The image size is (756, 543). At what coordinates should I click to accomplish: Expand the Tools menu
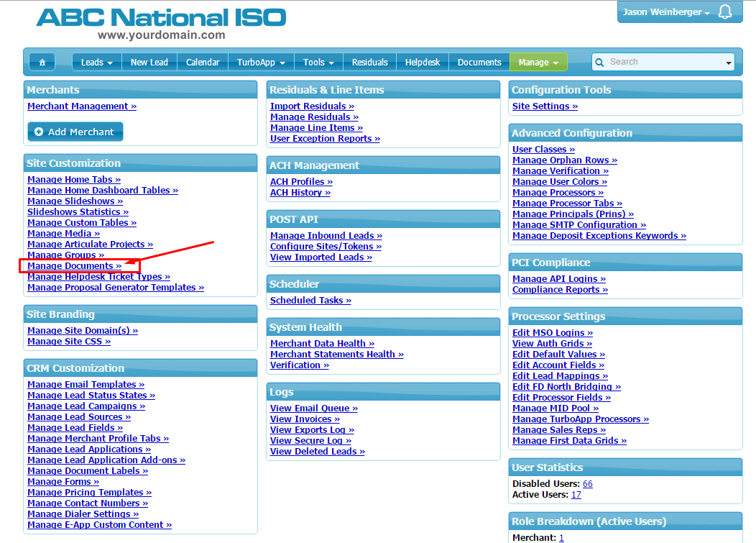(318, 63)
